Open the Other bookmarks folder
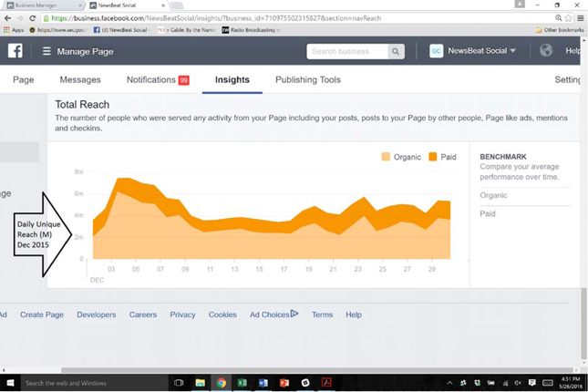Viewport: 588px width, 392px height. [559, 30]
